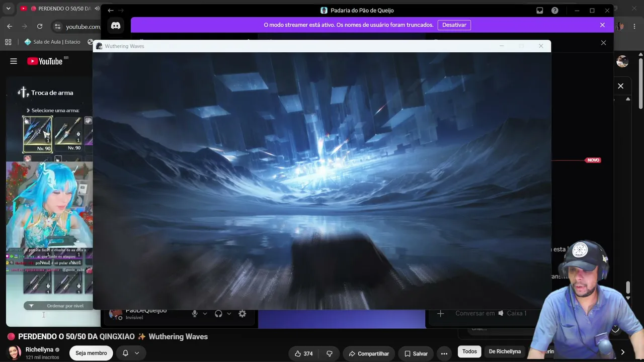Toggle Discord microphone mute

[195, 314]
